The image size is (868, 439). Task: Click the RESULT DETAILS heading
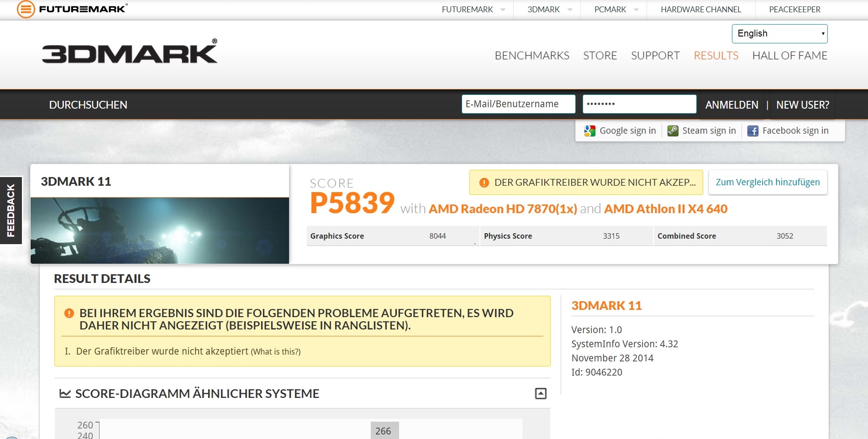point(102,279)
